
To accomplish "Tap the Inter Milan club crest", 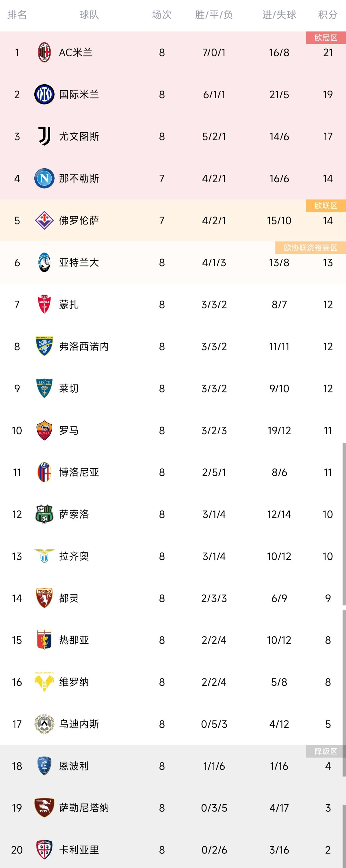I will (44, 94).
